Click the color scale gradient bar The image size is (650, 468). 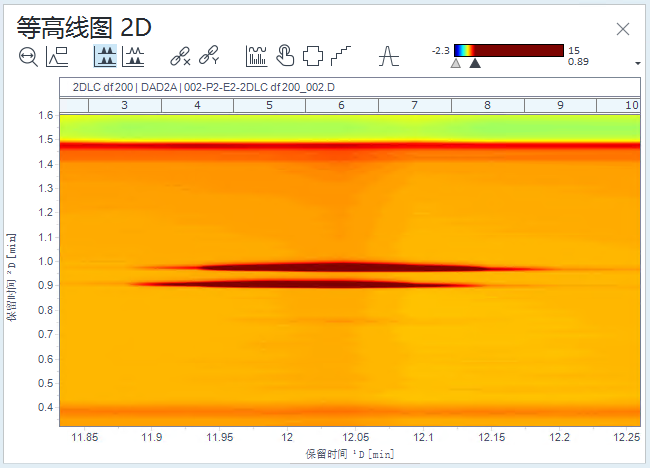pyautogui.click(x=509, y=51)
